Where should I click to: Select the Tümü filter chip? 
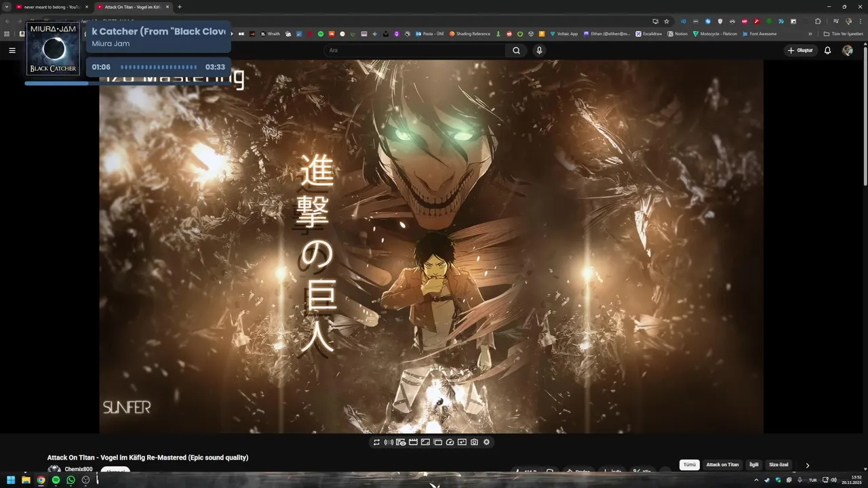click(x=690, y=465)
